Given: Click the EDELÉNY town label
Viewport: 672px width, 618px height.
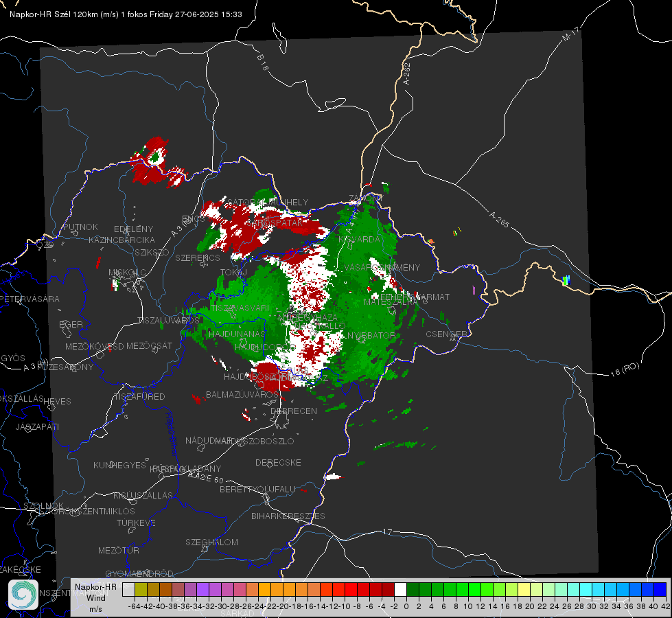Looking at the screenshot, I should point(133,229).
